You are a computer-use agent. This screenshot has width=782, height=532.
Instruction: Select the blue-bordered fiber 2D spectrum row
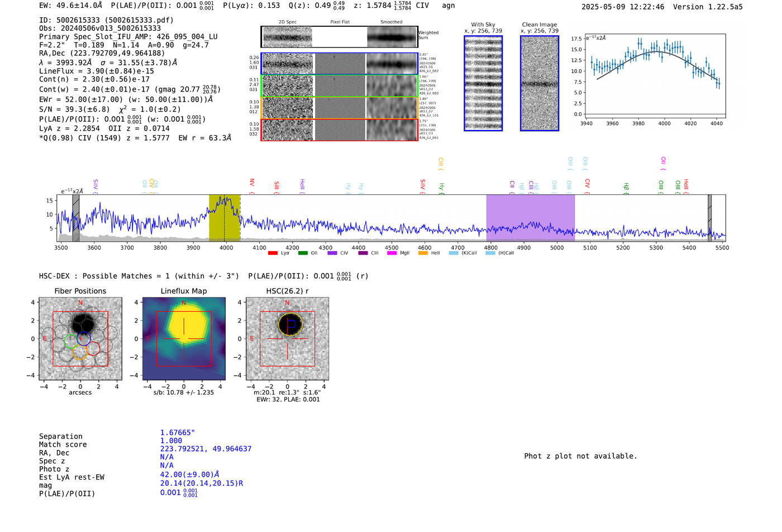pos(340,64)
